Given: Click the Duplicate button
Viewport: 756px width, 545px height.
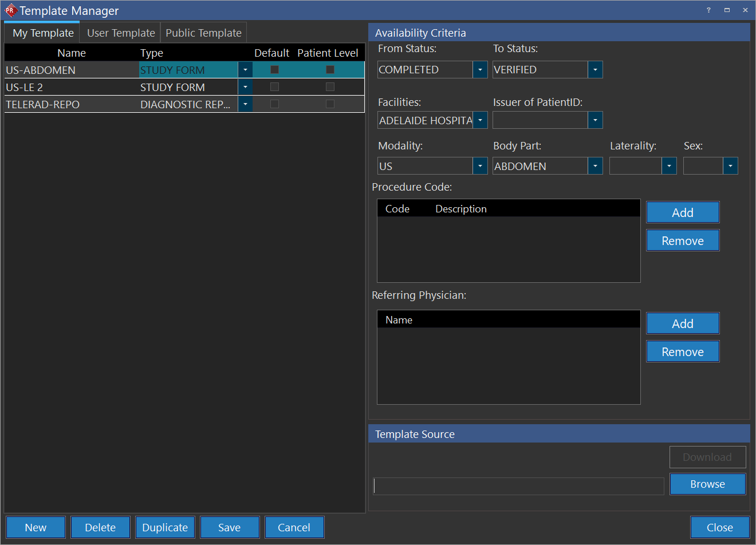Looking at the screenshot, I should (x=165, y=527).
